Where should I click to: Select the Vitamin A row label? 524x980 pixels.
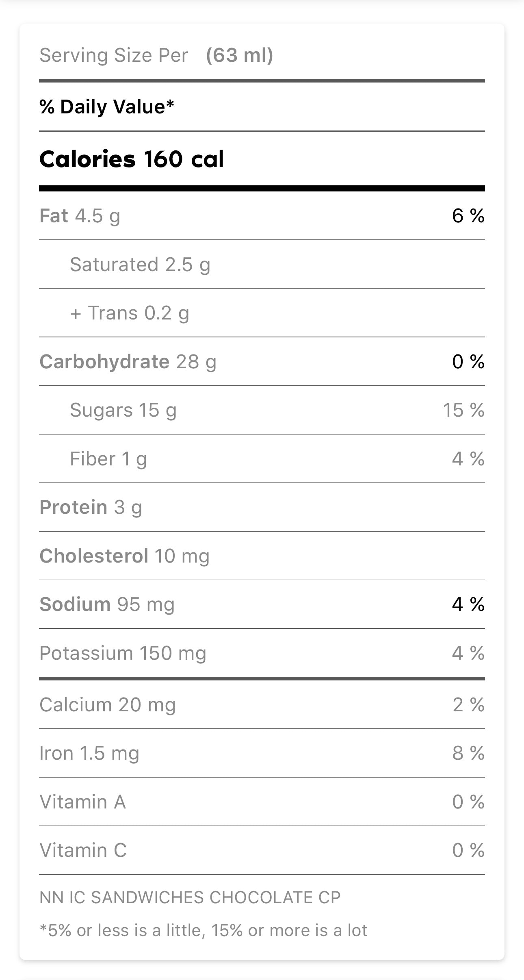click(83, 802)
